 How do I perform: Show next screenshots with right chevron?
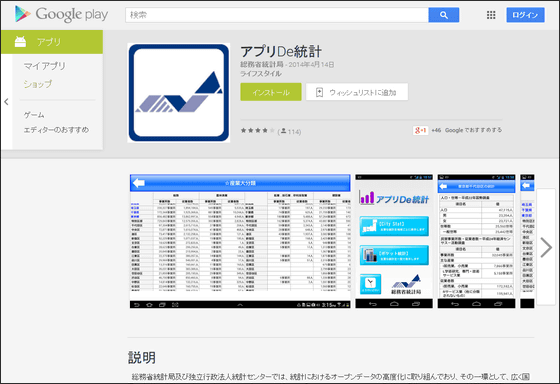click(546, 247)
